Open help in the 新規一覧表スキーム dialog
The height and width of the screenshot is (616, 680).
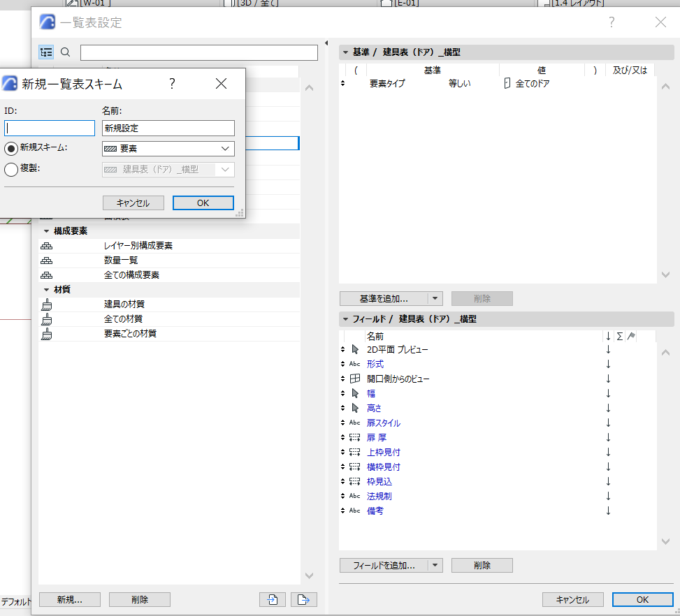point(172,83)
